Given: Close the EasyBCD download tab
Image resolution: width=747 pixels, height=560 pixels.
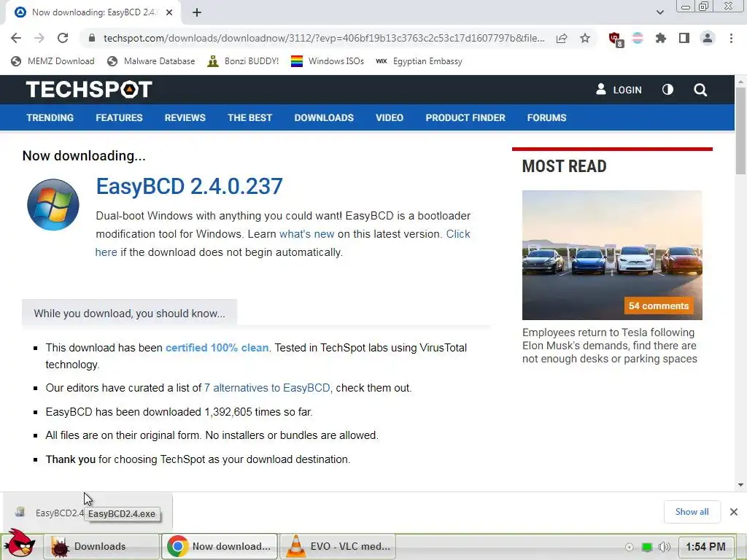Looking at the screenshot, I should [169, 13].
